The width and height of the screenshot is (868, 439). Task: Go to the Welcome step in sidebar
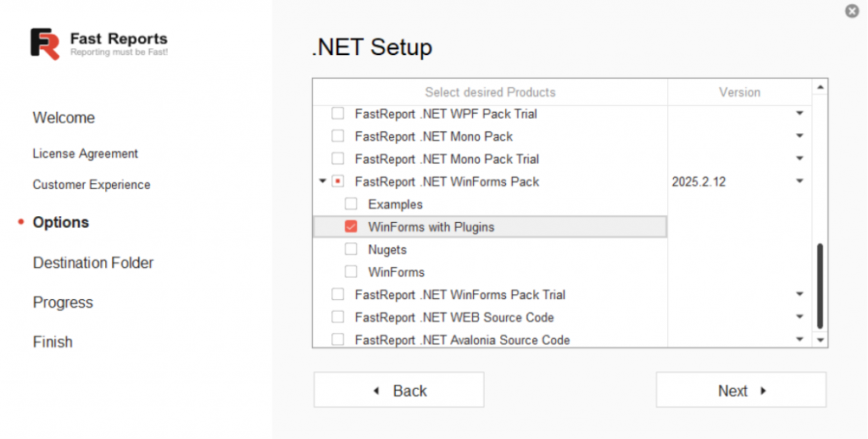coord(64,118)
